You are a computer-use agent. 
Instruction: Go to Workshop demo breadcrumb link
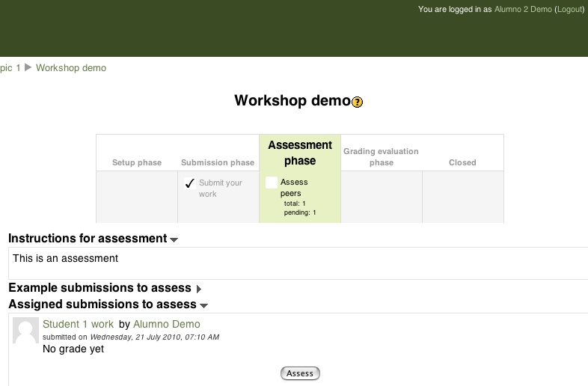pyautogui.click(x=71, y=68)
